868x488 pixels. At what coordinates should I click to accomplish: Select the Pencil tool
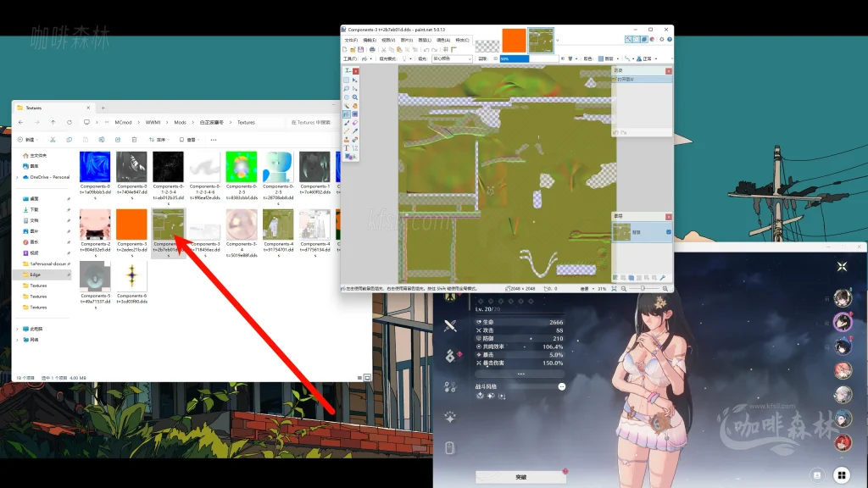click(x=347, y=131)
